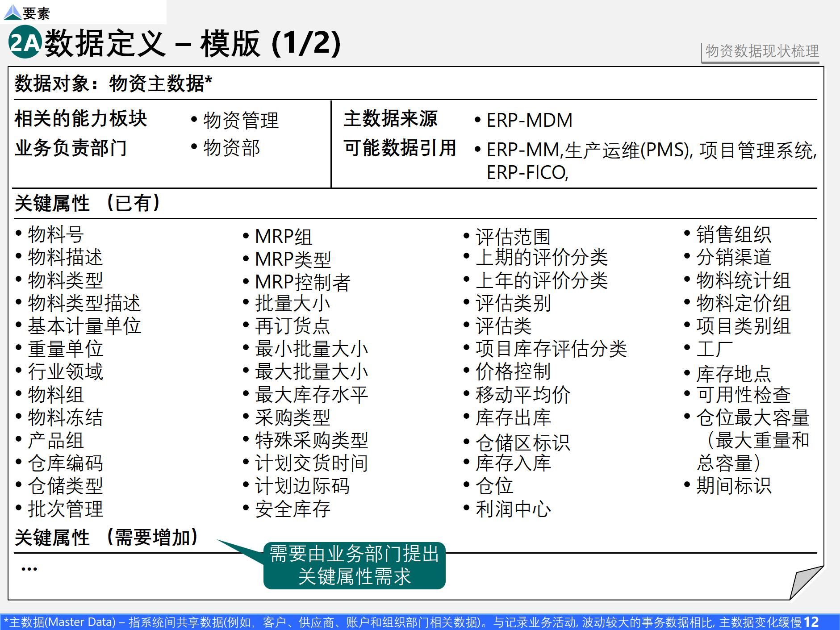Click the attribute 物料统计组

coord(744,280)
